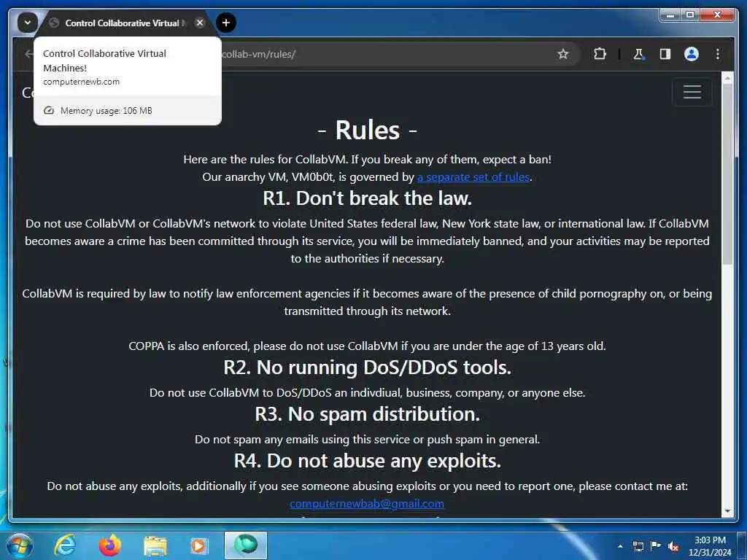Click the computernewbab@gmail.com email link
747x560 pixels.
coord(367,503)
